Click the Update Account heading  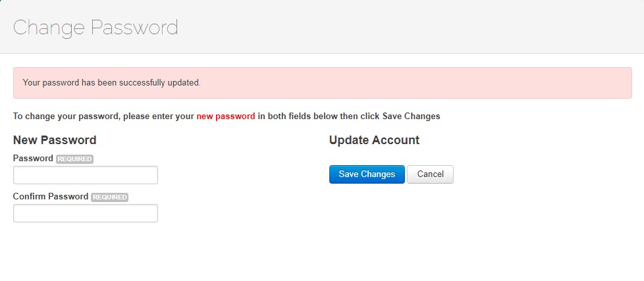[374, 140]
